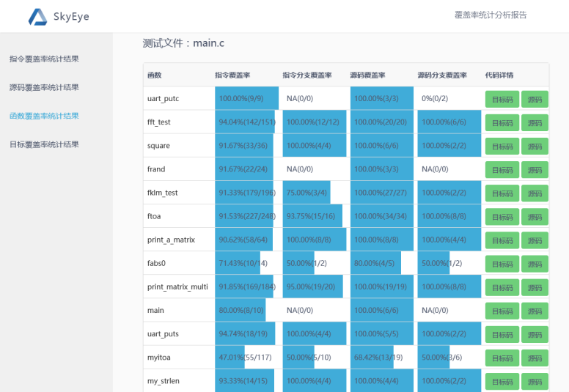Click the 80.00%(8/10) cell for main
Image resolution: width=569 pixels, height=392 pixels.
(246, 310)
